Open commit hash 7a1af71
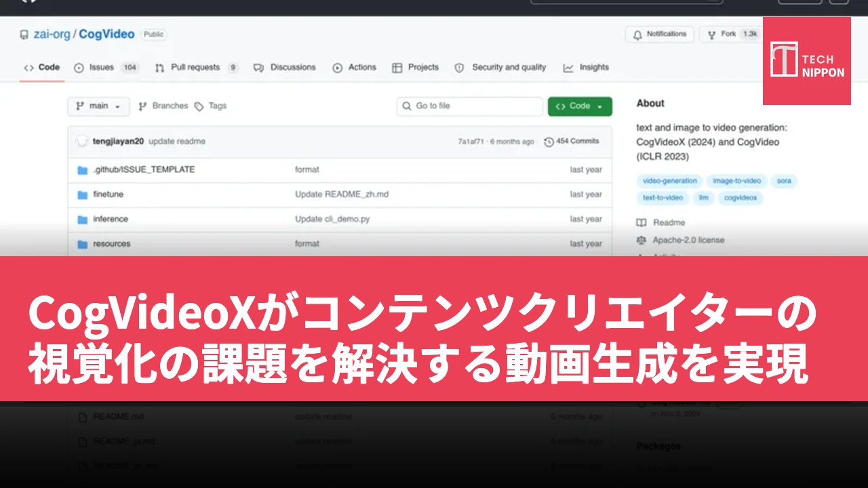Viewport: 868px width, 488px height. [471, 142]
